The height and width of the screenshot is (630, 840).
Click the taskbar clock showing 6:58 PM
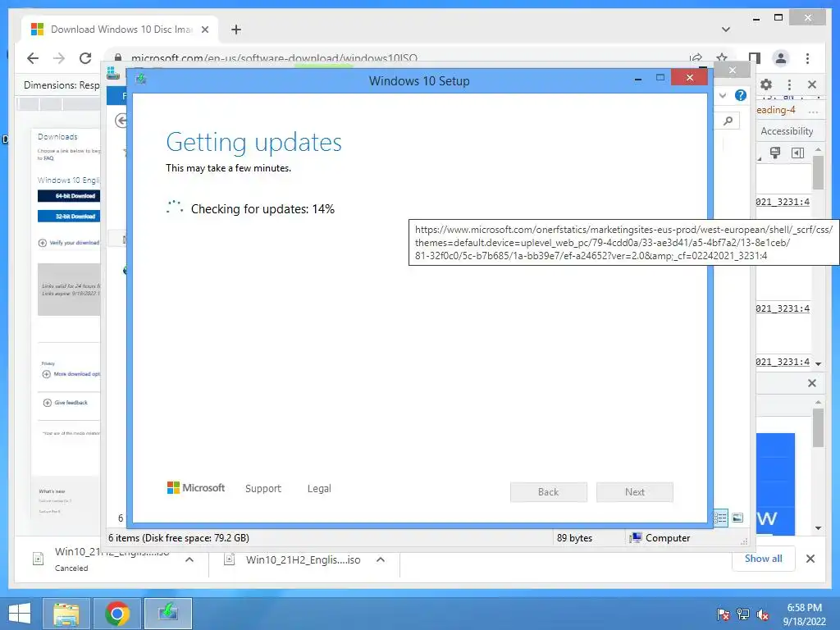pos(804,614)
